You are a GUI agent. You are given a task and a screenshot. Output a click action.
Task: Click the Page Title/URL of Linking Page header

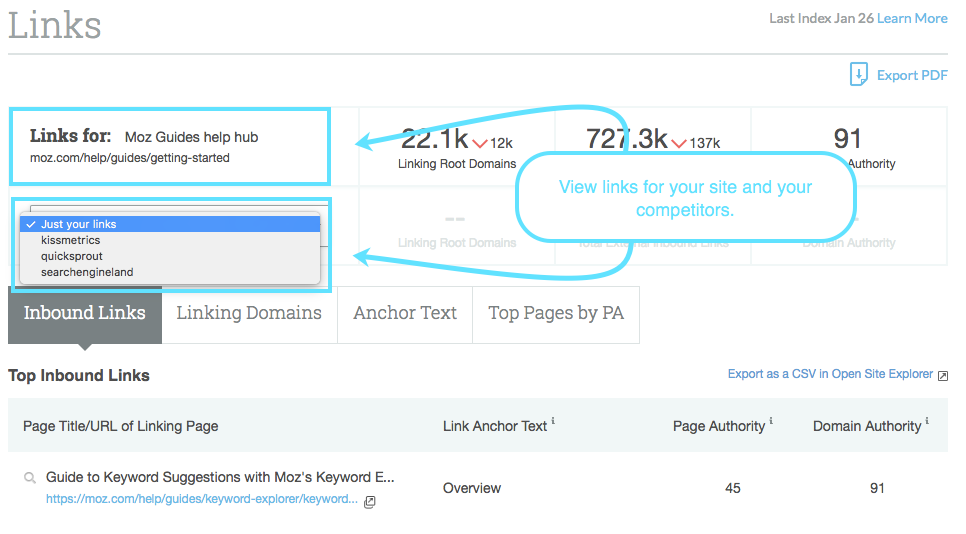120,426
